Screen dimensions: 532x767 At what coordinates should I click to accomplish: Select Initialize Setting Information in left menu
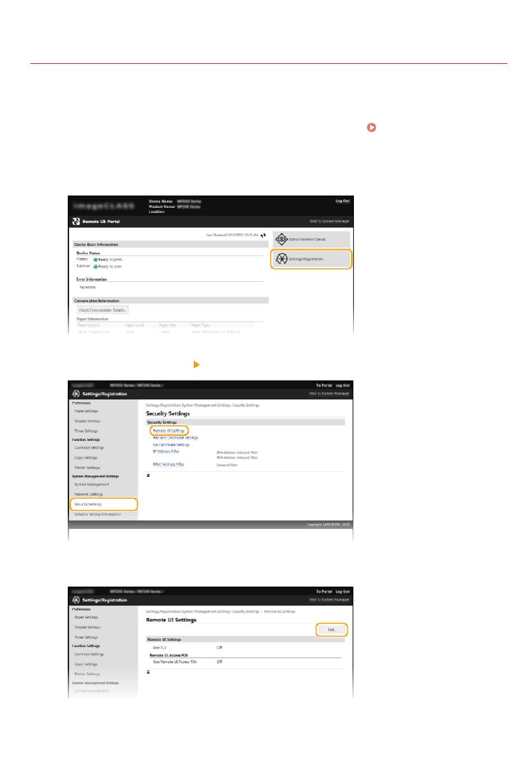[x=97, y=514]
